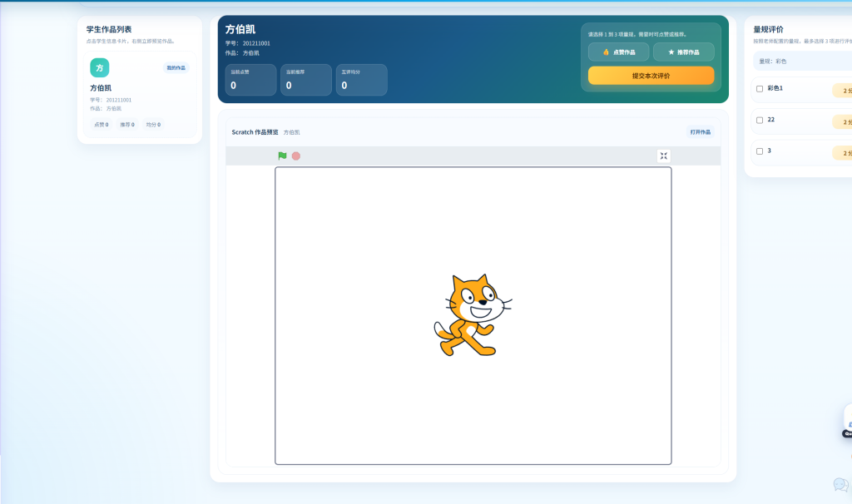Click the 当前推荐 stat box in header
Viewport: 852px width, 504px height.
pos(306,80)
